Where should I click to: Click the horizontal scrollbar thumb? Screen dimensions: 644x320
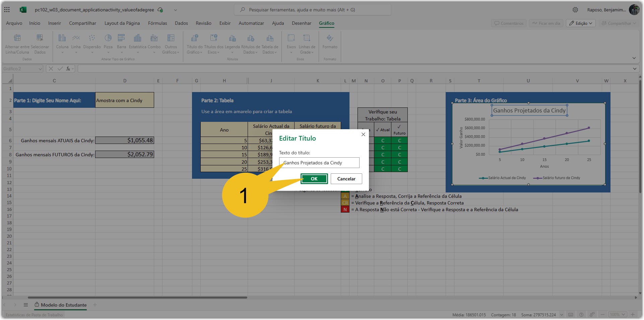137,297
